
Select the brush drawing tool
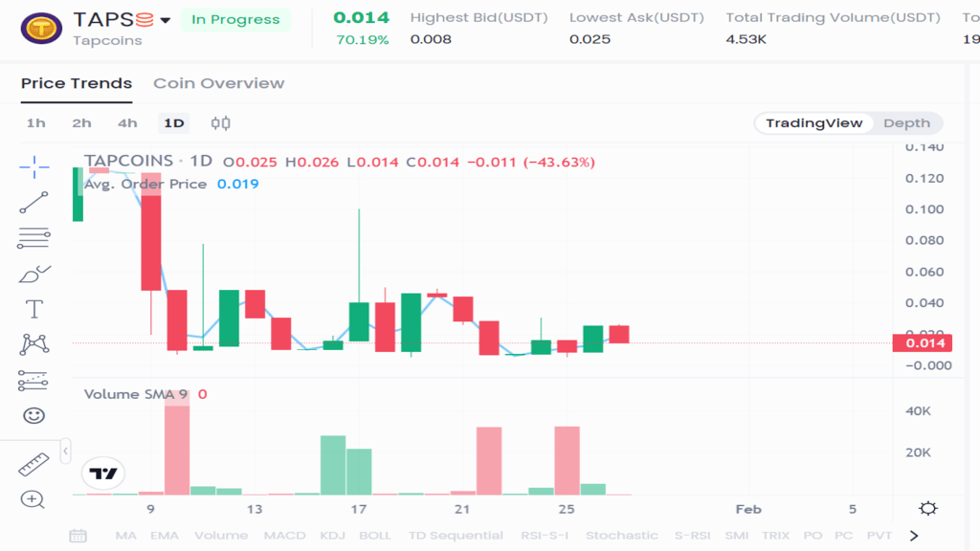pos(33,274)
